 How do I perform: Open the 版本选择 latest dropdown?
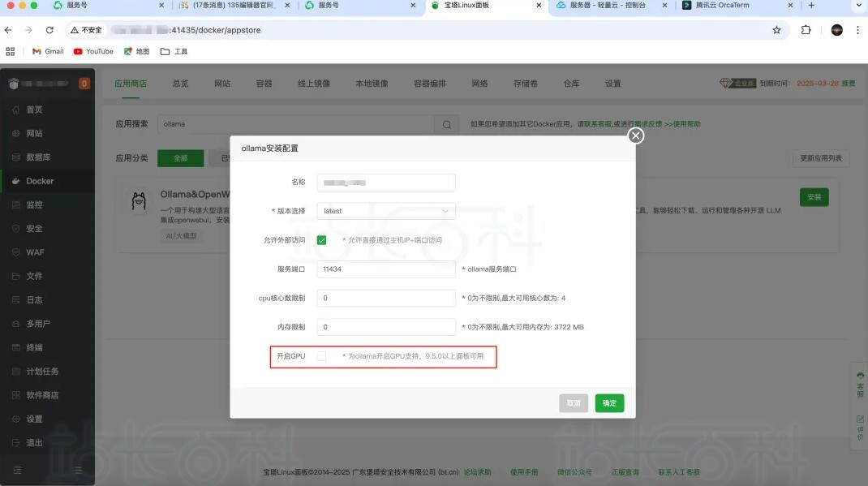click(x=386, y=211)
